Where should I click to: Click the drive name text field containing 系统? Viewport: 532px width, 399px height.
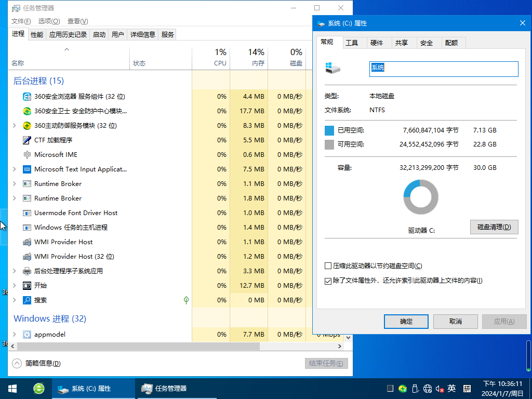click(444, 69)
